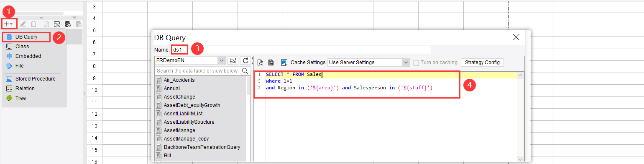This screenshot has width=644, height=164.
Task: Click the connection settings icon in left toolbar
Action: click(x=57, y=24)
